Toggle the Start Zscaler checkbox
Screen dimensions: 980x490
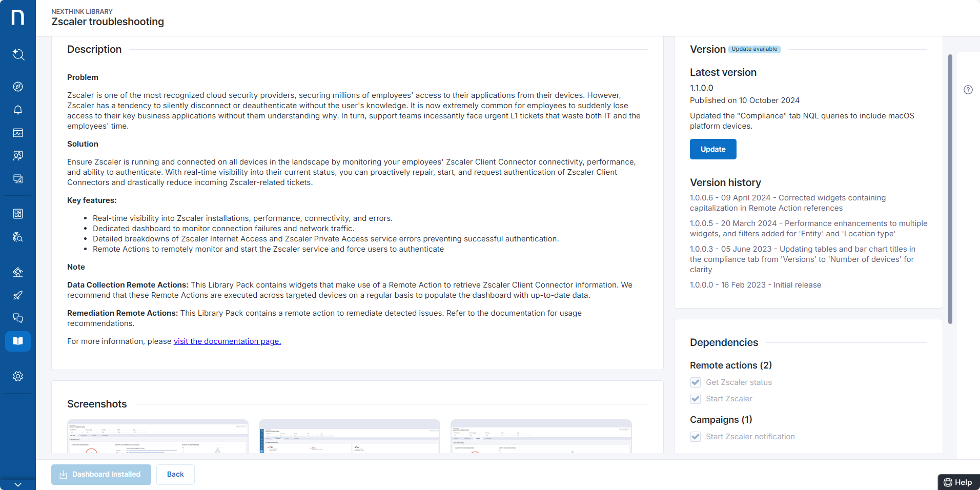click(696, 399)
